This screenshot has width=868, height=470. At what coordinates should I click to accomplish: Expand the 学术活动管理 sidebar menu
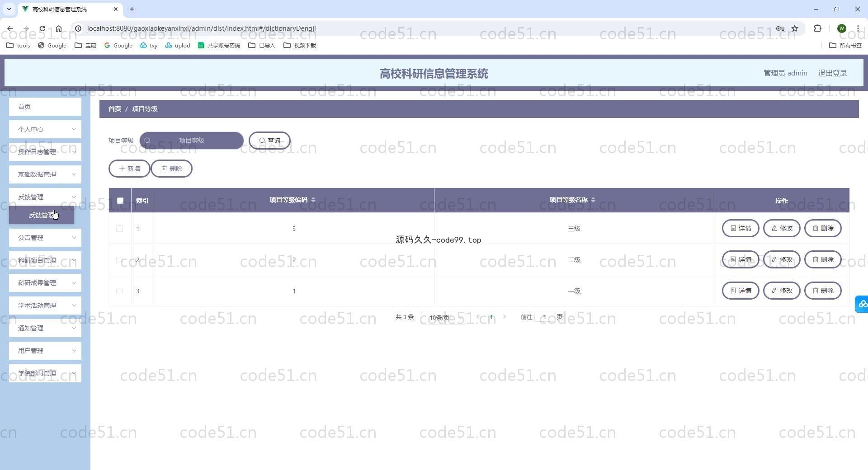coord(45,305)
